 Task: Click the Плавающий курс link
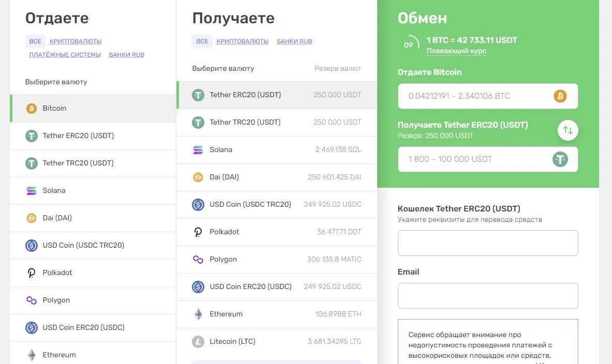click(456, 51)
